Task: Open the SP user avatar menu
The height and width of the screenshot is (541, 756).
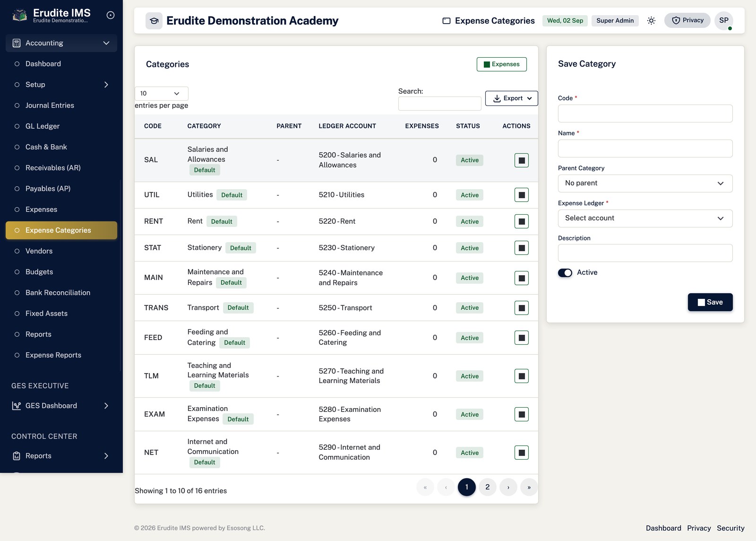Action: [724, 20]
